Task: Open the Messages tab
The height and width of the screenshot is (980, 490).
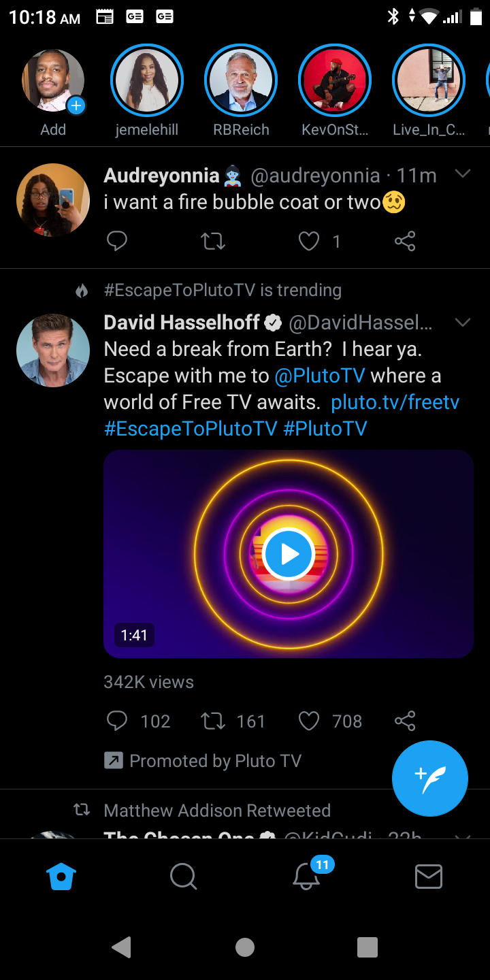Action: pyautogui.click(x=429, y=877)
